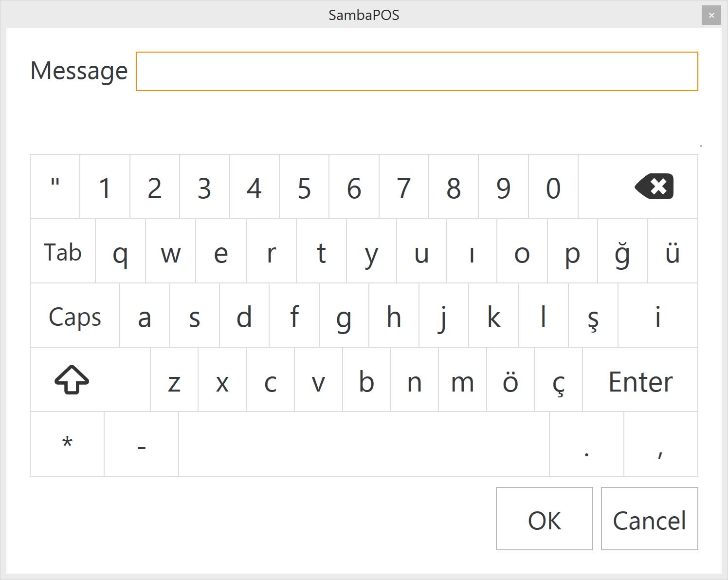Tap the number 8 key
The height and width of the screenshot is (580, 728).
454,187
